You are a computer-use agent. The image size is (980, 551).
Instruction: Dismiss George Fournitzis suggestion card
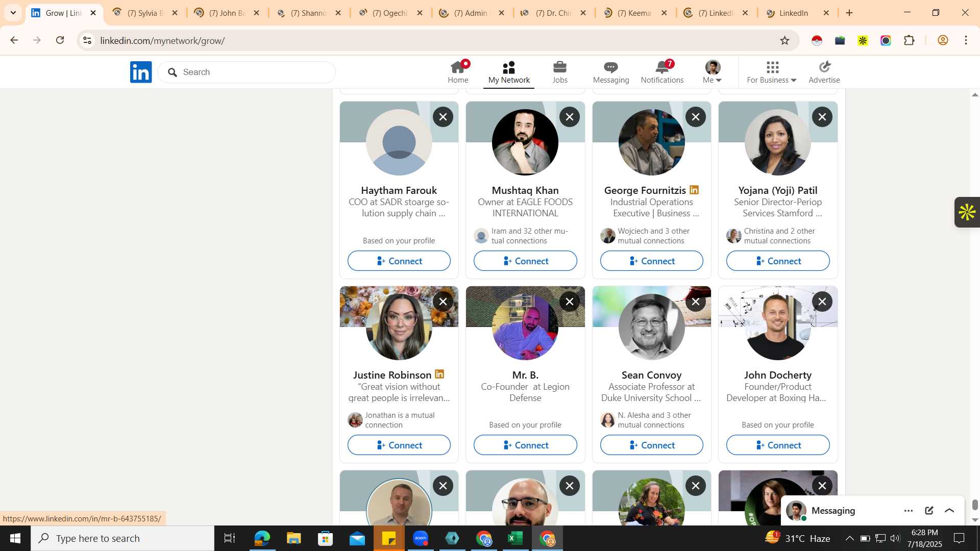tap(696, 117)
